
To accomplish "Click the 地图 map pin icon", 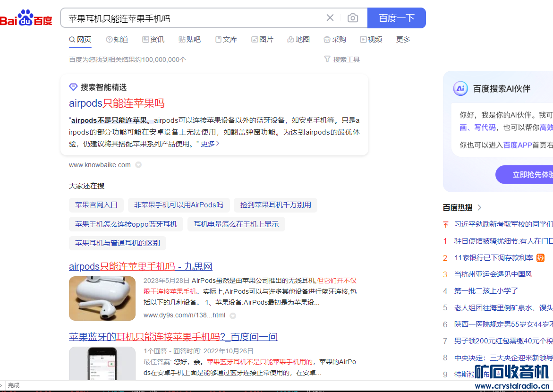I will (x=290, y=40).
